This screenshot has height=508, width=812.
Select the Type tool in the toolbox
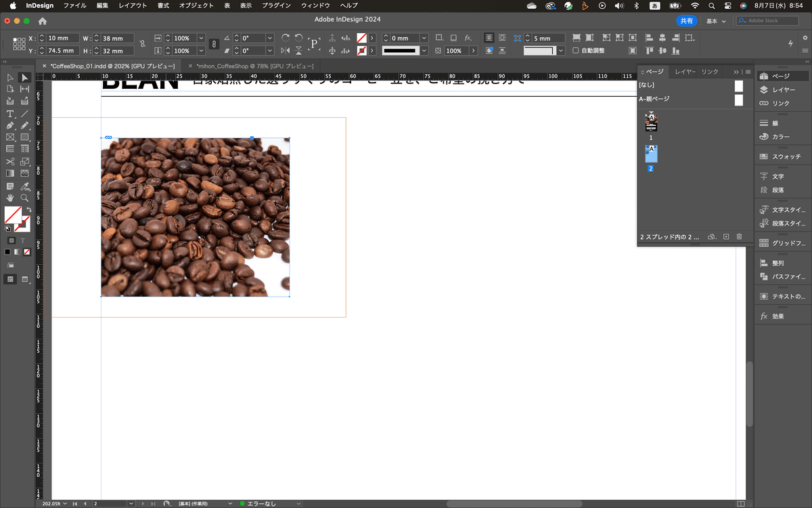(x=10, y=113)
